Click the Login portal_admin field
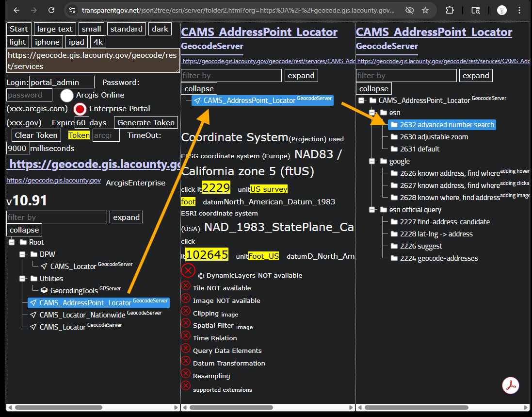 [x=62, y=82]
